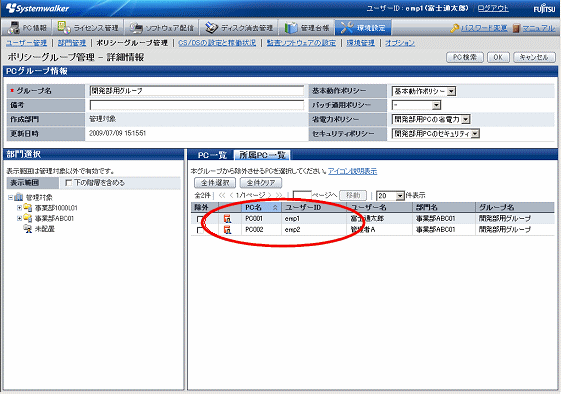Click the 事業部ABC01 folder icon

coord(28,218)
